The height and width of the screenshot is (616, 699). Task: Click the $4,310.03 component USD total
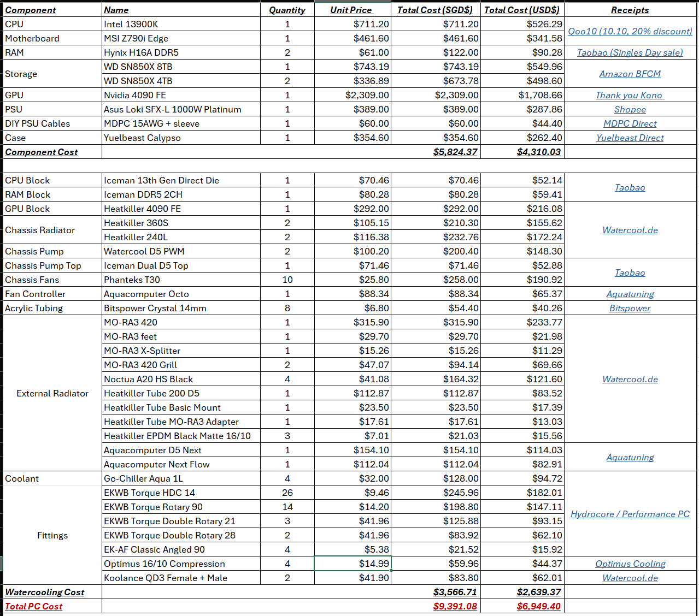coord(522,152)
